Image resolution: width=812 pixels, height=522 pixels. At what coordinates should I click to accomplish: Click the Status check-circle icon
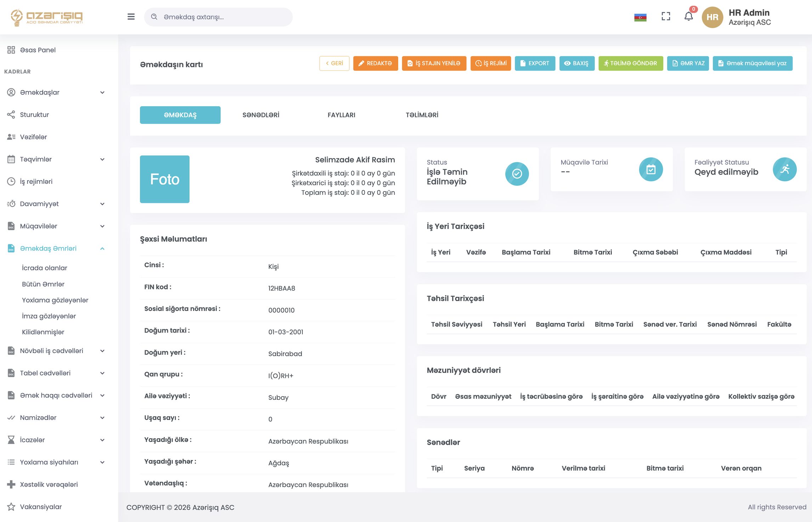pyautogui.click(x=517, y=174)
